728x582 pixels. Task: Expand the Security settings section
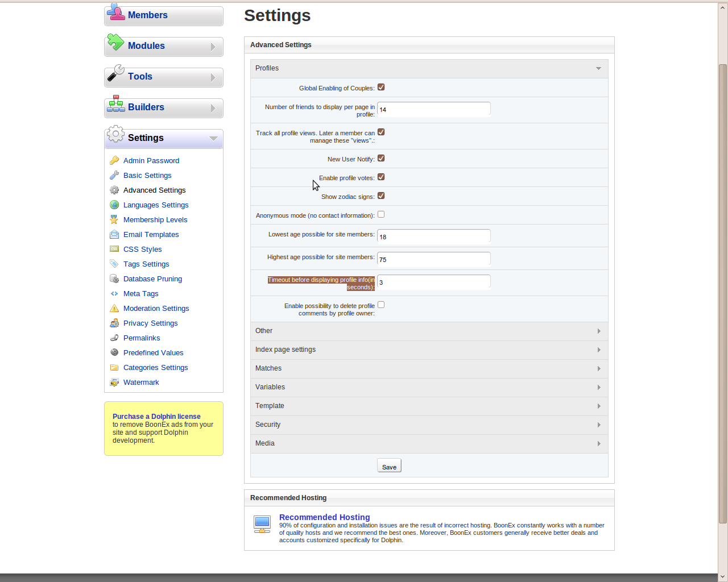click(x=429, y=425)
